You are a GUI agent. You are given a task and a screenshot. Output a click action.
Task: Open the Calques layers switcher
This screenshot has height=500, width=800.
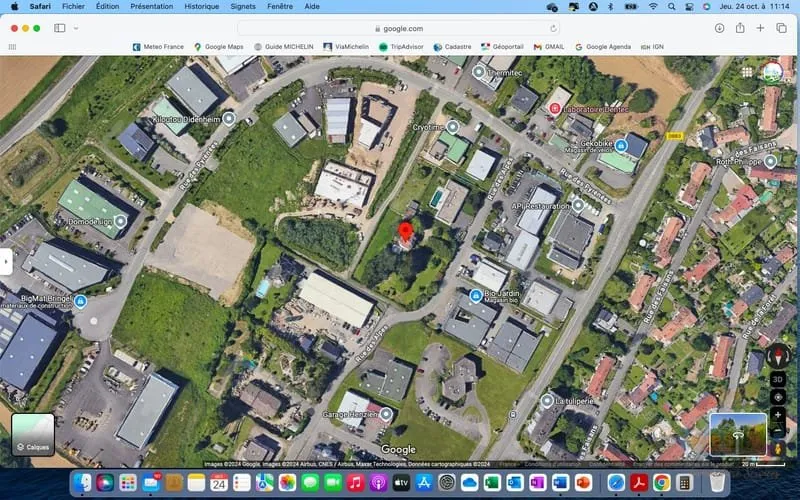[x=33, y=435]
